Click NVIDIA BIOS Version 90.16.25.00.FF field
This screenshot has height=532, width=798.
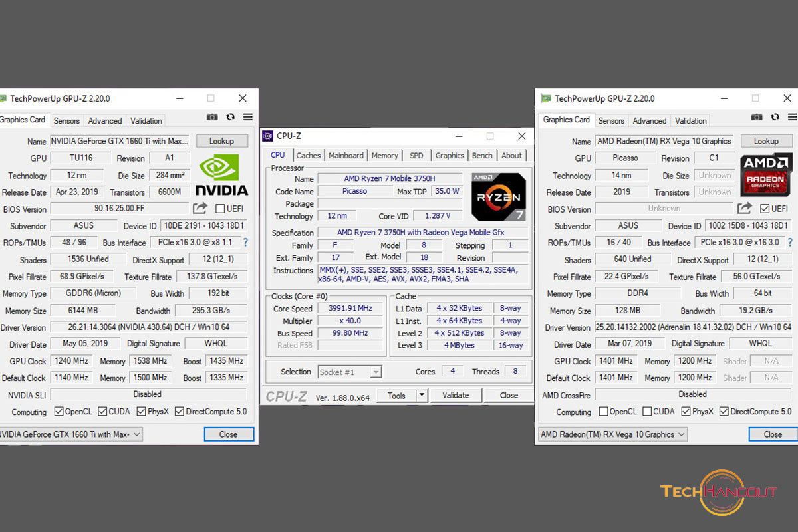pos(120,209)
